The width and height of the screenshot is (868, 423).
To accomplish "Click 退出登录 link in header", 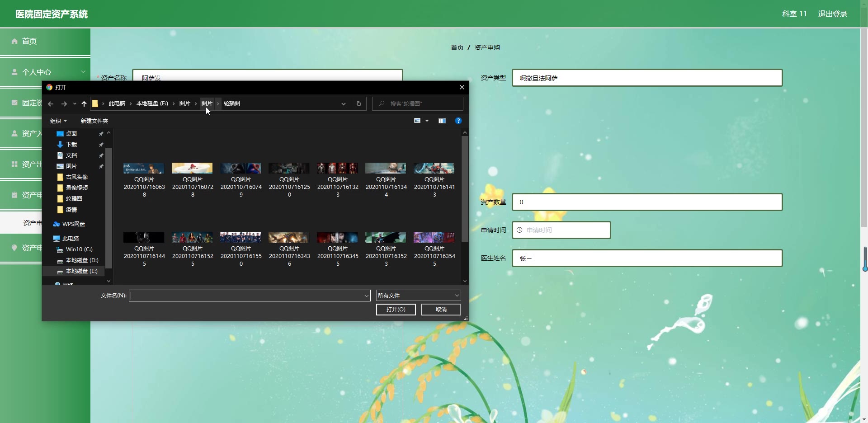I will pyautogui.click(x=832, y=14).
